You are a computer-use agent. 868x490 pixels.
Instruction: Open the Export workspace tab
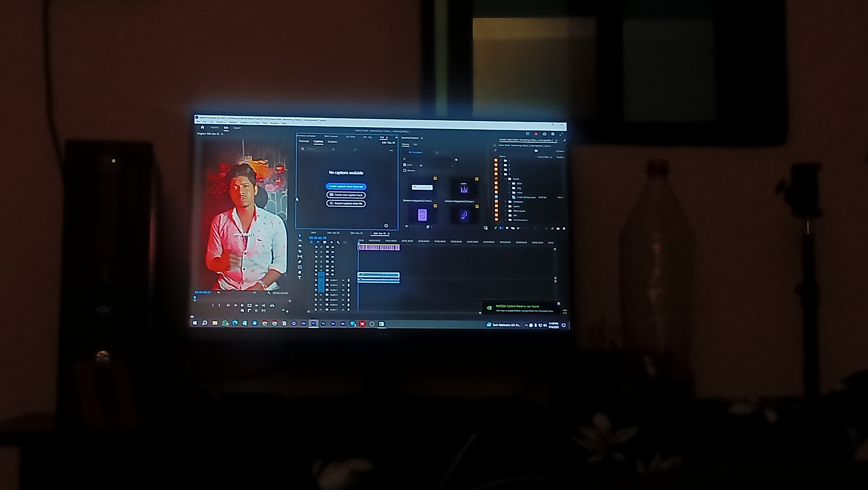(237, 128)
